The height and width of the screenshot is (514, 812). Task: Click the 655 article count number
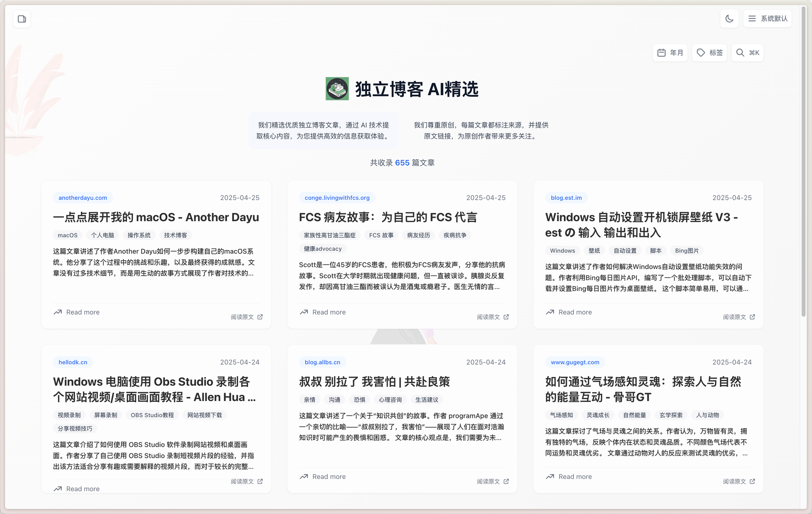coord(402,163)
